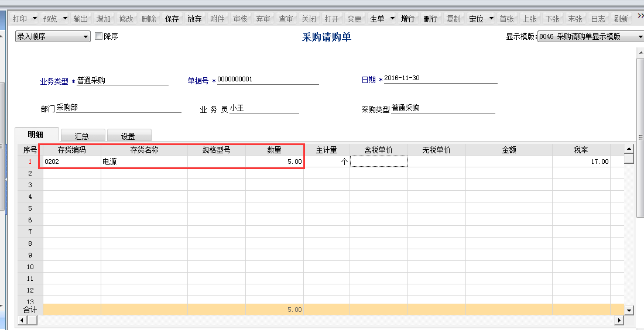Click 增行 to add a row
The image size is (644, 330).
point(407,19)
